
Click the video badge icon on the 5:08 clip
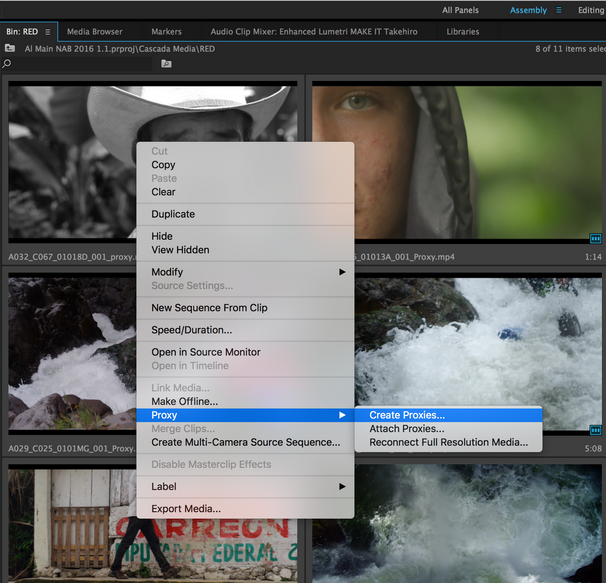point(595,430)
